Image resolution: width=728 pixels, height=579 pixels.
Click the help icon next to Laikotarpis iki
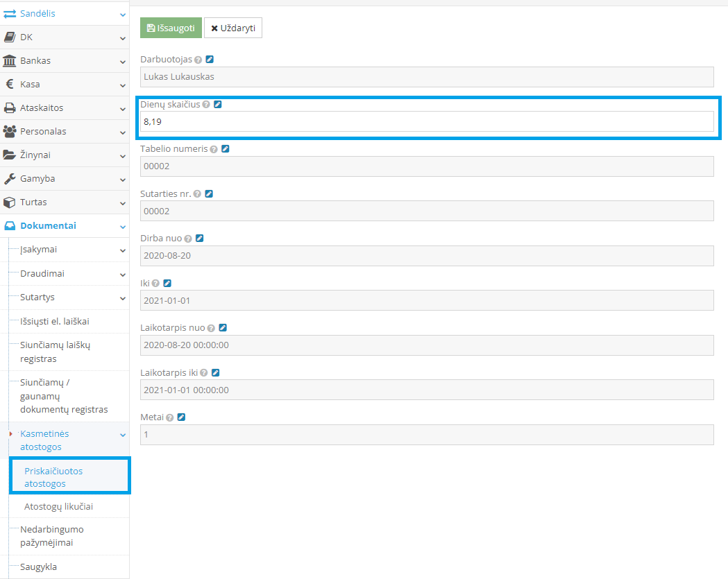pos(204,373)
